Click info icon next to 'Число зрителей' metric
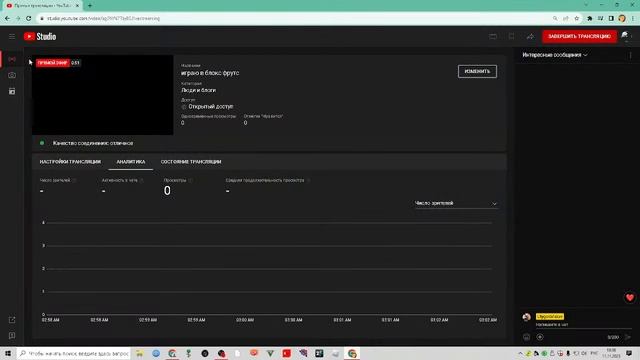 pyautogui.click(x=74, y=180)
